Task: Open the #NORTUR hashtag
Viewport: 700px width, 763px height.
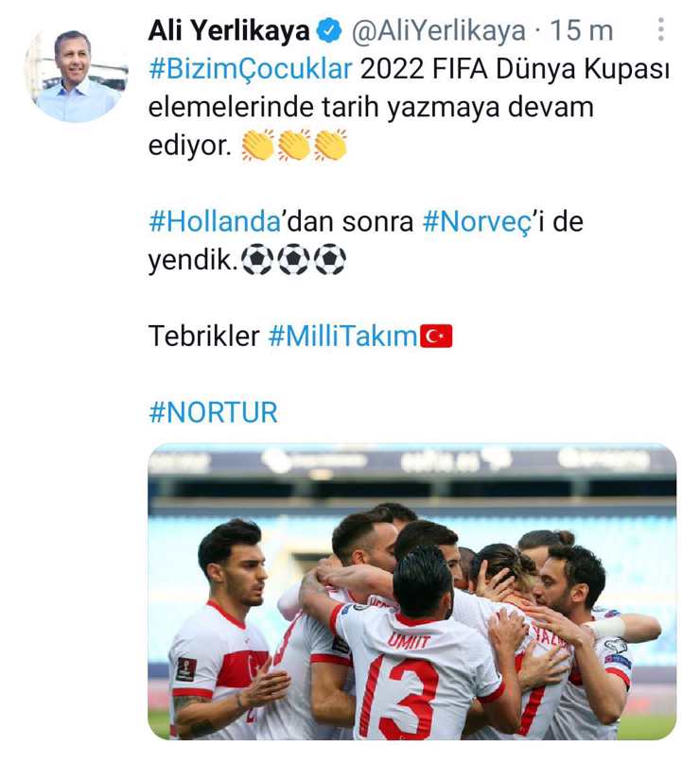Action: pos(213,412)
